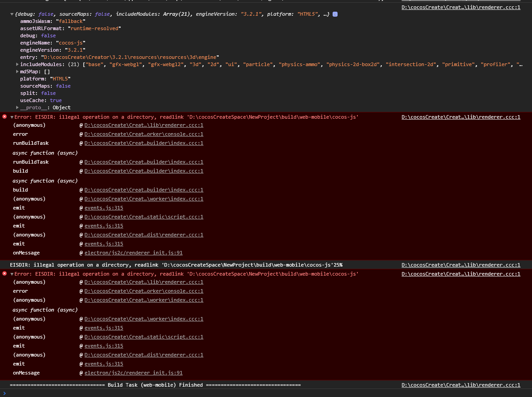
Task: Select the split: false property row
Action: pyautogui.click(x=38, y=93)
